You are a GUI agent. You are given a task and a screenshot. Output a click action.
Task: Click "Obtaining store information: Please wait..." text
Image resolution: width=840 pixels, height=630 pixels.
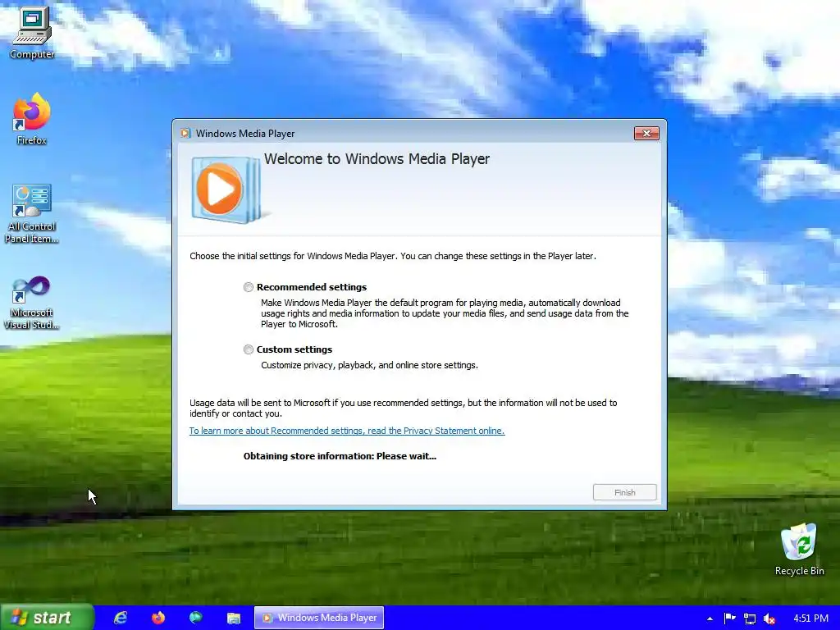340,456
